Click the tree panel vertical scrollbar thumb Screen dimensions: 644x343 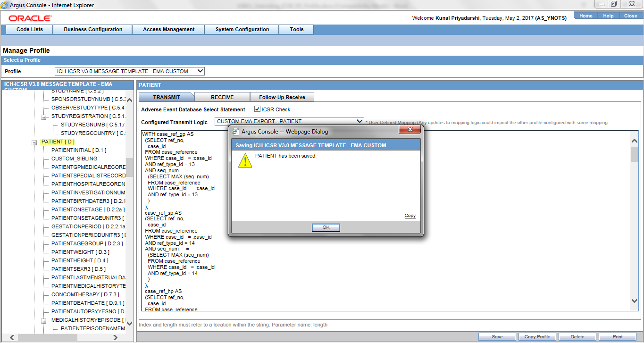pos(129,167)
